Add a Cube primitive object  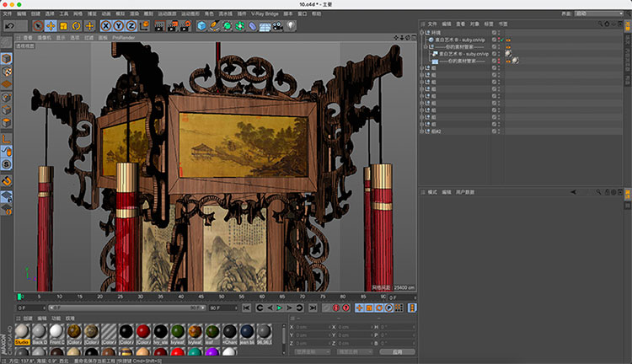(202, 26)
